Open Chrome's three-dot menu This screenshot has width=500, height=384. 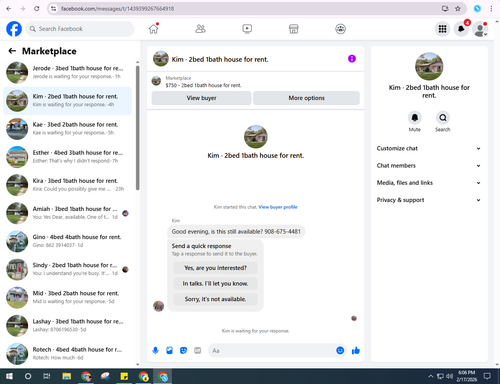tap(491, 9)
